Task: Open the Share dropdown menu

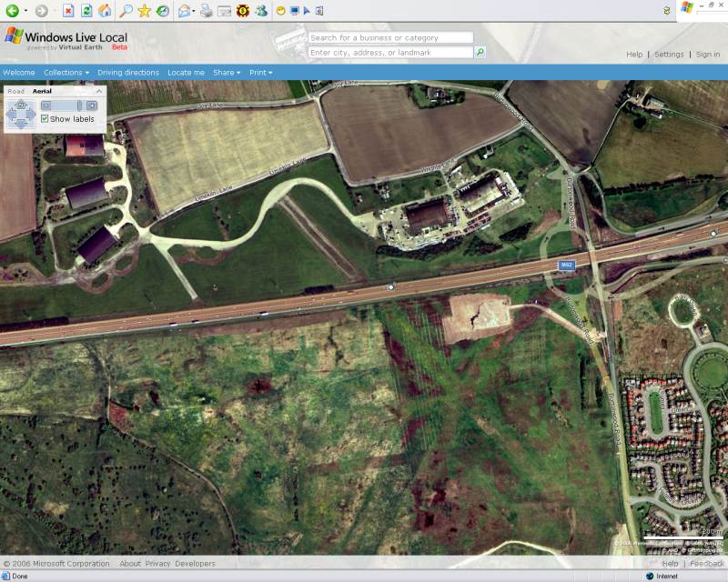Action: coord(227,72)
